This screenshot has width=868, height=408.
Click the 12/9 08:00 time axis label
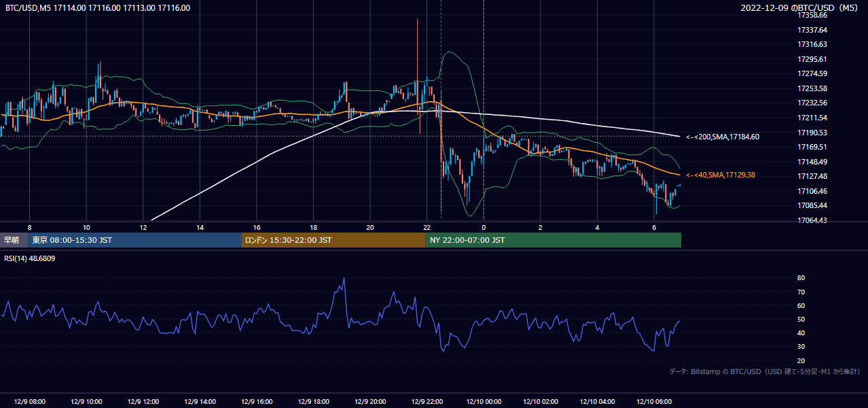coord(29,401)
